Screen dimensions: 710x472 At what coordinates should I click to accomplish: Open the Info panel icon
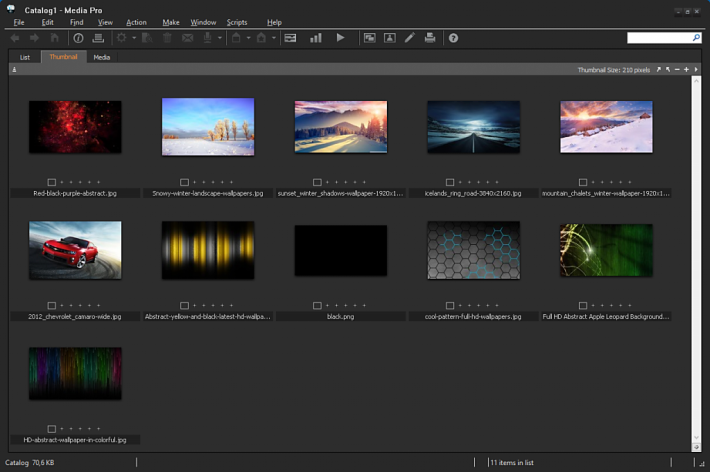[x=78, y=38]
